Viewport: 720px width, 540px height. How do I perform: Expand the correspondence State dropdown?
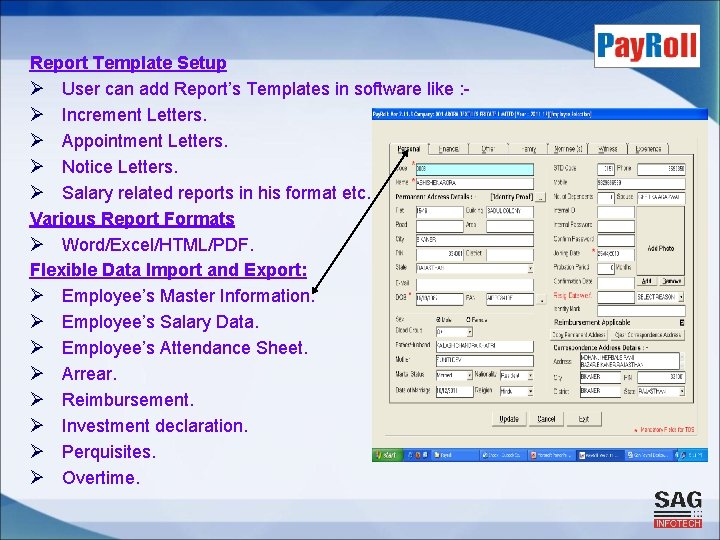[x=682, y=392]
